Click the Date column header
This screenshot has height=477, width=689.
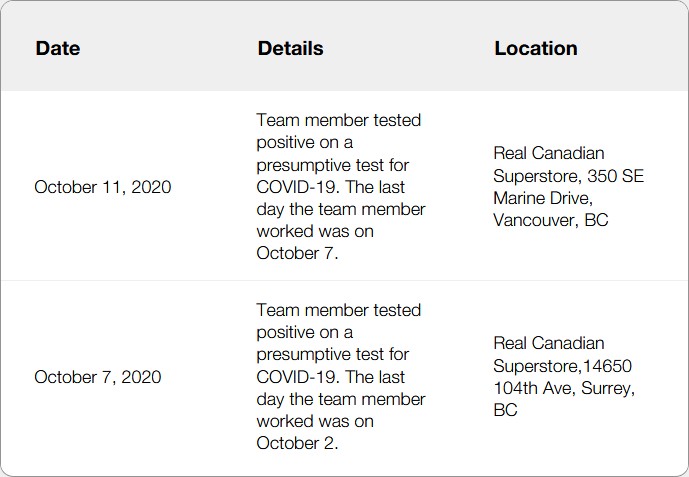[58, 48]
